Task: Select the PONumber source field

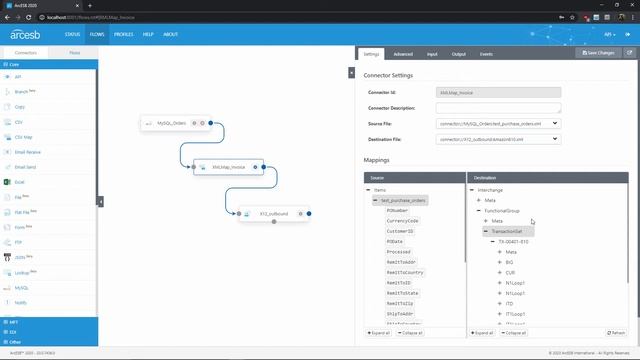Action: click(x=397, y=211)
